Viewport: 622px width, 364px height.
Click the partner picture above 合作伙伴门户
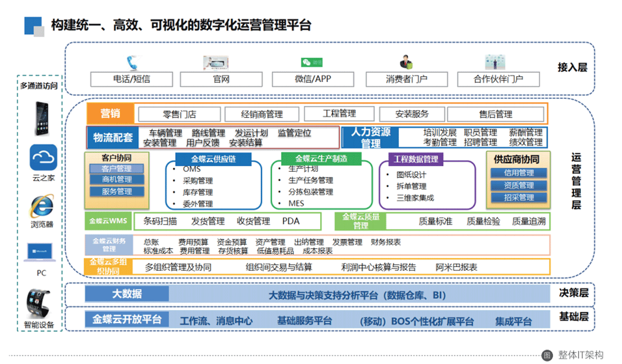tap(495, 62)
